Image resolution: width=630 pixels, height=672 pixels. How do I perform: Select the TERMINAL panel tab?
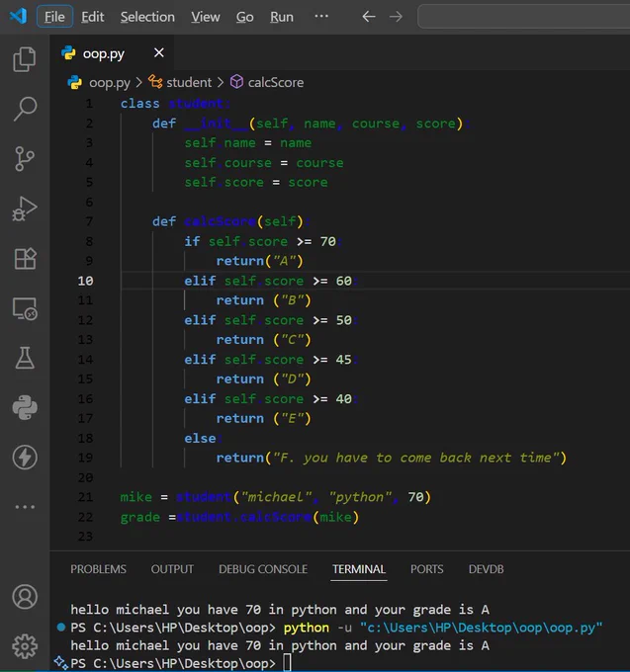pyautogui.click(x=359, y=569)
